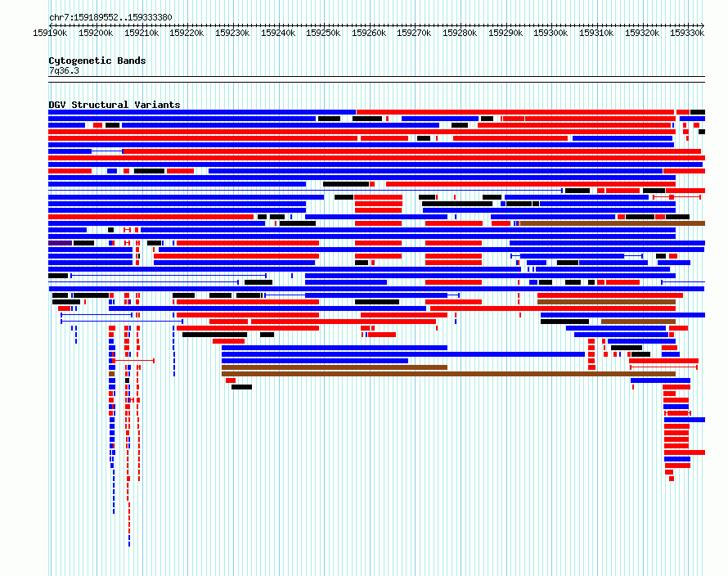
Task: Click ruler label 159210k
Action: 142,33
